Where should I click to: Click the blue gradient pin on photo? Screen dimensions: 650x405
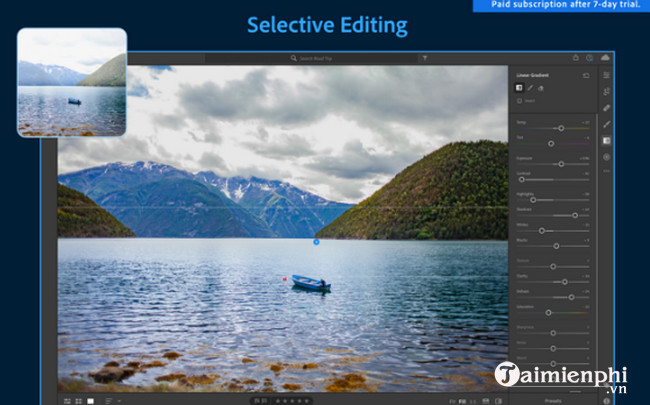(316, 242)
